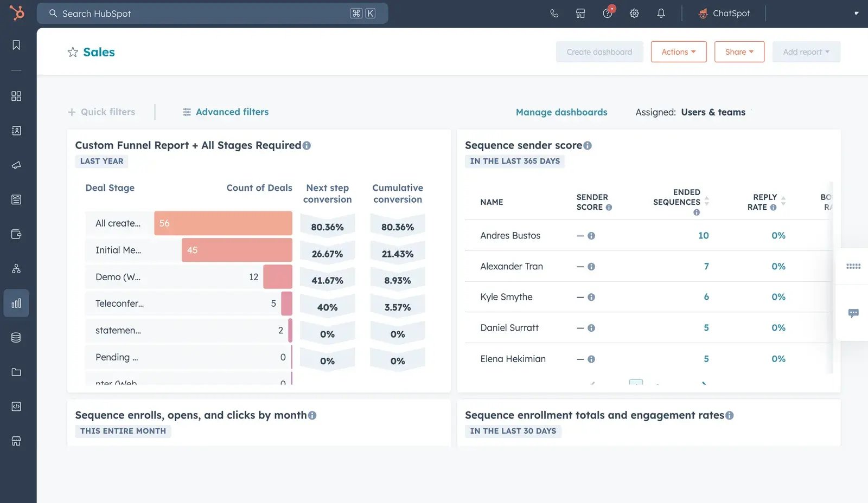The image size is (868, 503).
Task: Open the account menu caret
Action: [857, 14]
